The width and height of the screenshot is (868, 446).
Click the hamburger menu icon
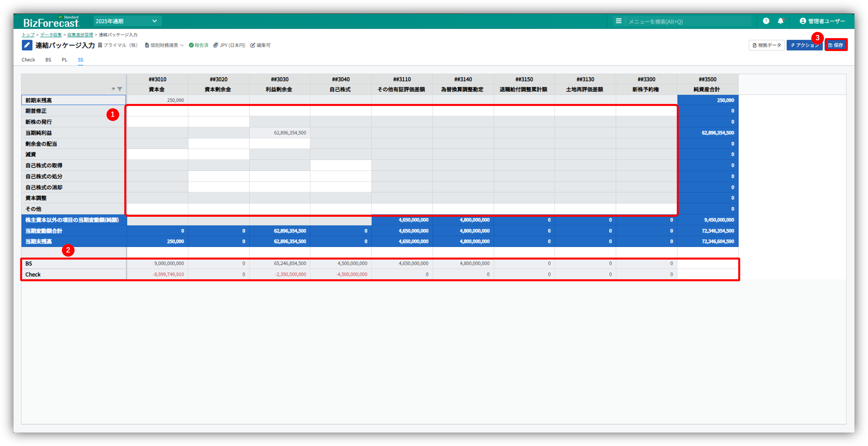[x=618, y=21]
